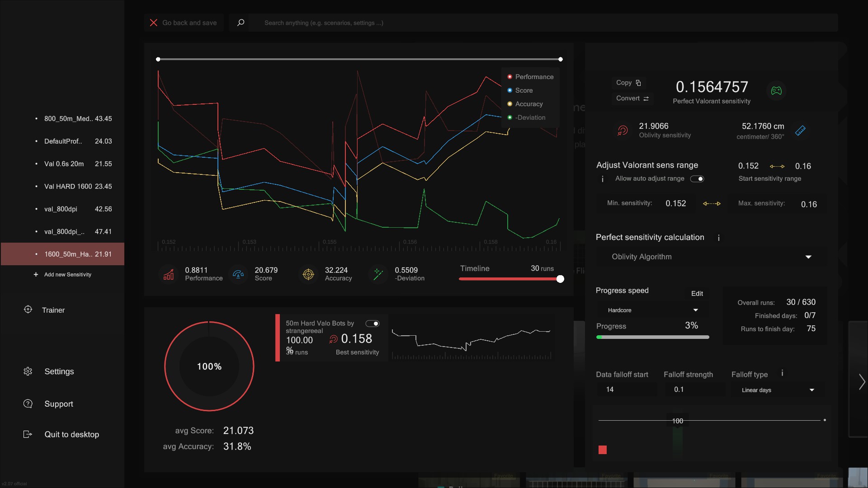Click the Data falloff start input field
Screen dimensions: 868x488
coord(626,389)
